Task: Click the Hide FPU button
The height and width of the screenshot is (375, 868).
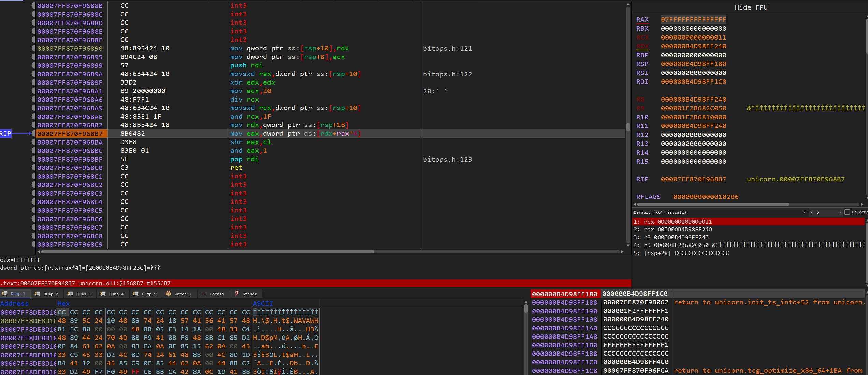Action: point(751,7)
